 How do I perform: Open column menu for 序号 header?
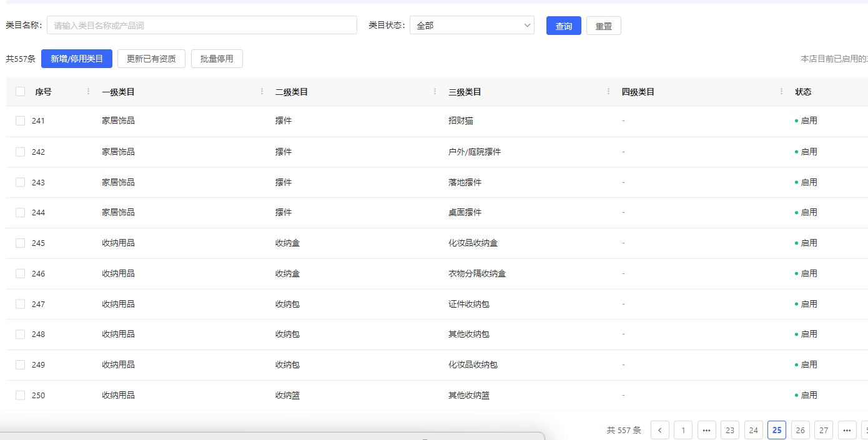tap(88, 92)
